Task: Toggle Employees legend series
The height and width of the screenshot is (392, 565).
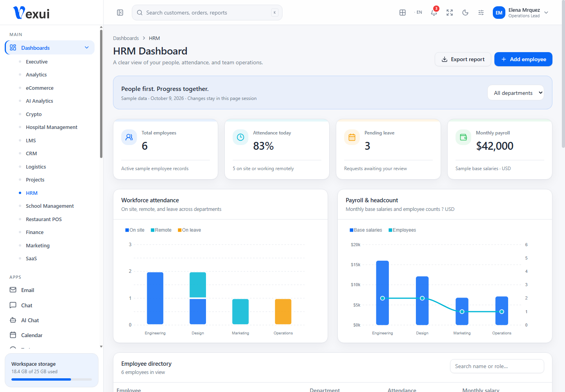Action: (x=402, y=230)
